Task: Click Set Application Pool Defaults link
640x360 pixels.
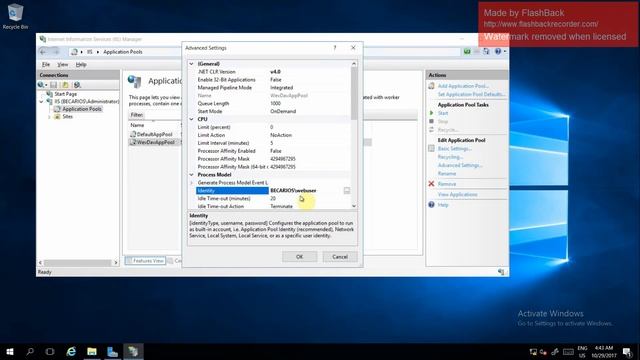Action: (471, 94)
